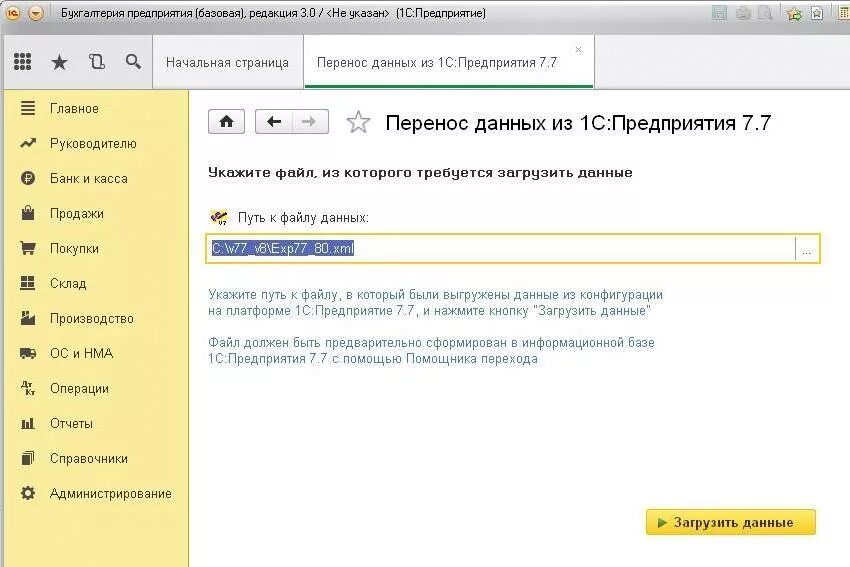Open the ОС и НМА section

pyautogui.click(x=94, y=353)
